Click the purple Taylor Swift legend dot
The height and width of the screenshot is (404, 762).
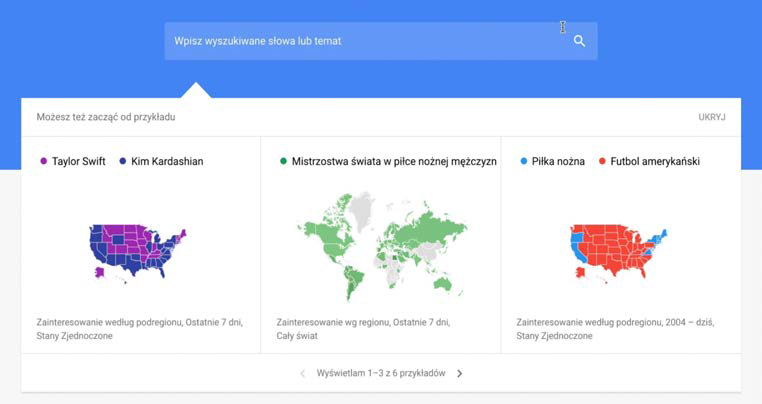tap(43, 161)
